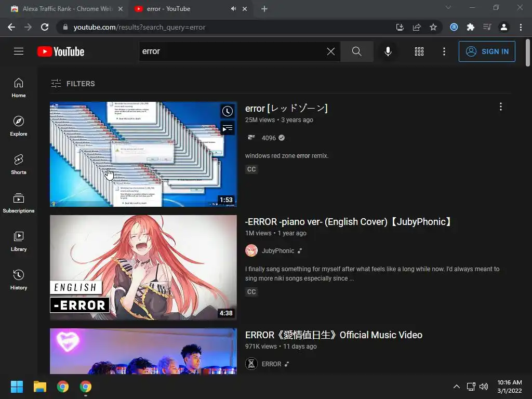The height and width of the screenshot is (399, 532).
Task: Open Shorts in the sidebar
Action: tap(19, 165)
